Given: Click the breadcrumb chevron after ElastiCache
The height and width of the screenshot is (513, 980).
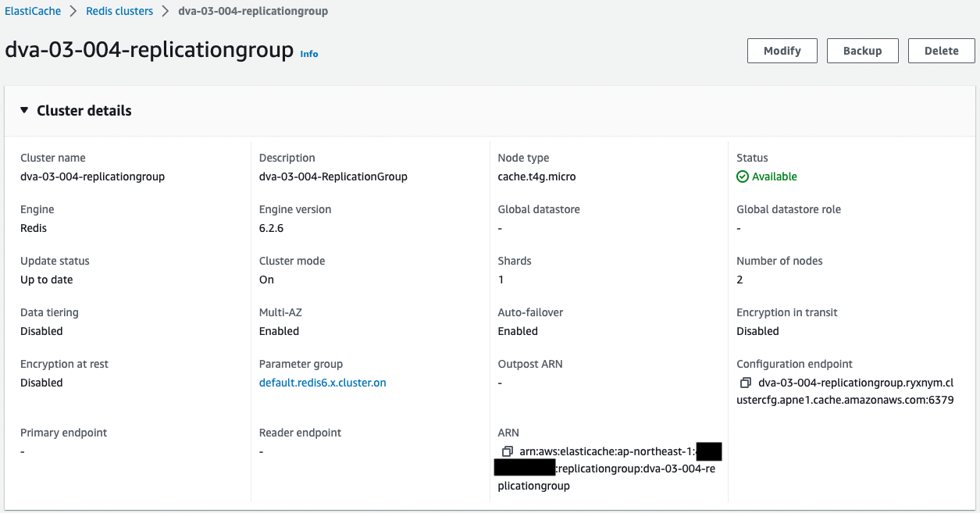Looking at the screenshot, I should pyautogui.click(x=73, y=12).
